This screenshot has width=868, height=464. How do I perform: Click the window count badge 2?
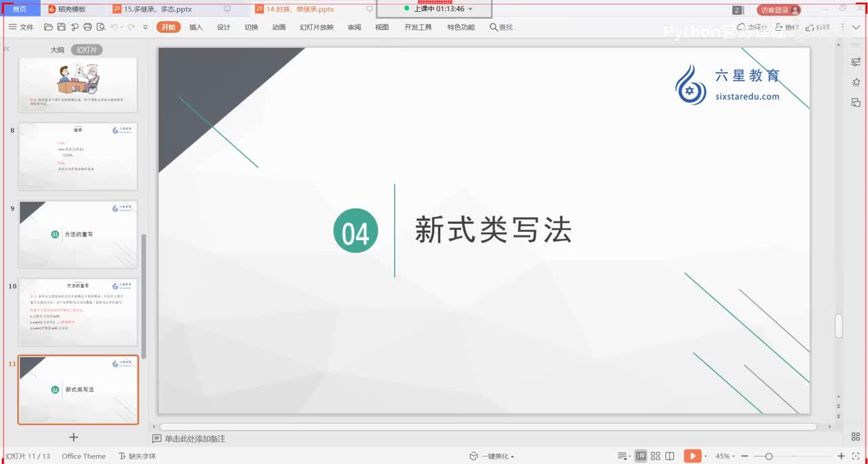point(737,10)
